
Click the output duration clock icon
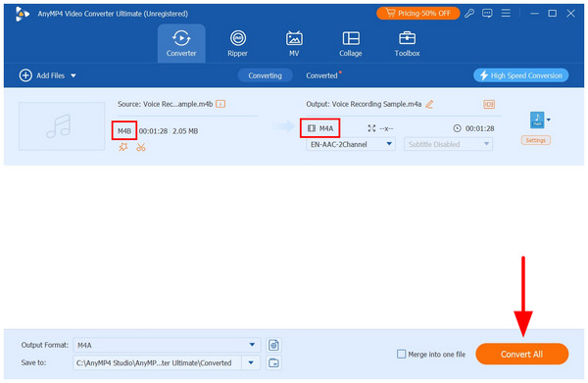[x=457, y=128]
